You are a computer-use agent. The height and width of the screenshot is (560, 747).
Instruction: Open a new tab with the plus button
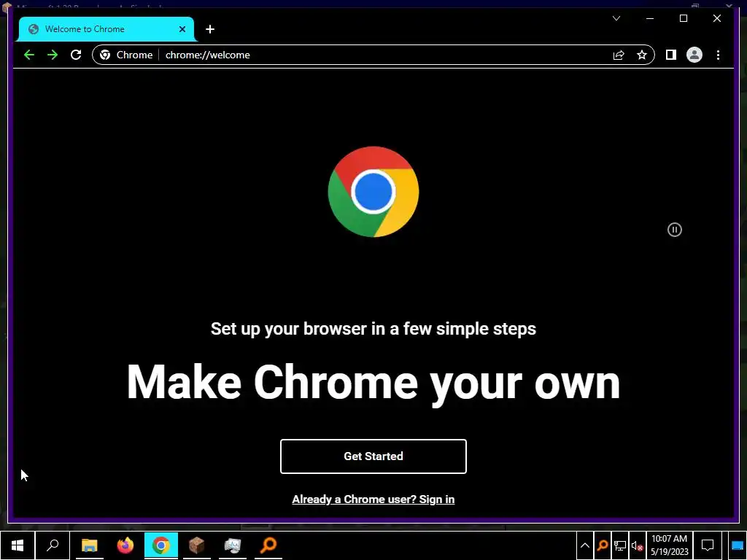point(210,29)
